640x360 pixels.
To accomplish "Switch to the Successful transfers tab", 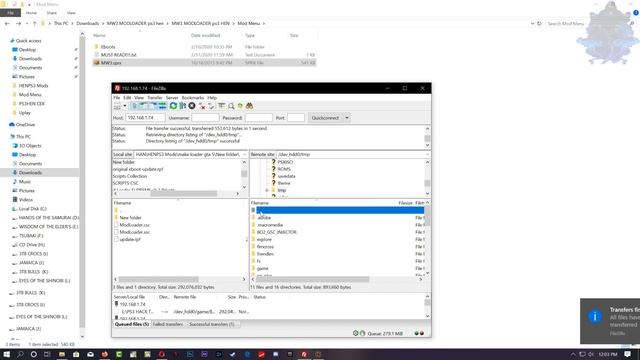I will pyautogui.click(x=211, y=324).
